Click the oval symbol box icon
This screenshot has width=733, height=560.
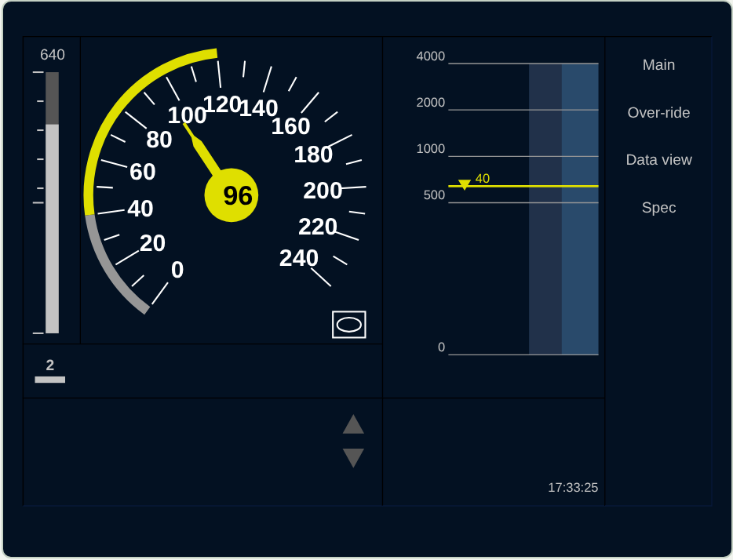[348, 324]
